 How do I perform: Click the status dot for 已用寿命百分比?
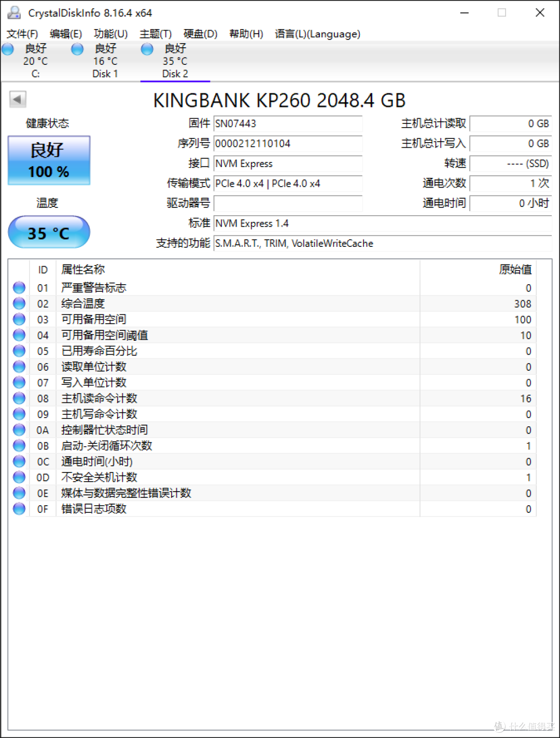point(19,351)
